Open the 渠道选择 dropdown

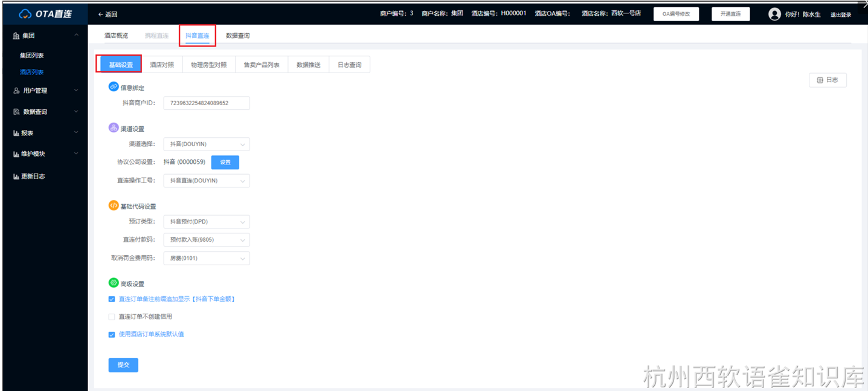(x=207, y=144)
